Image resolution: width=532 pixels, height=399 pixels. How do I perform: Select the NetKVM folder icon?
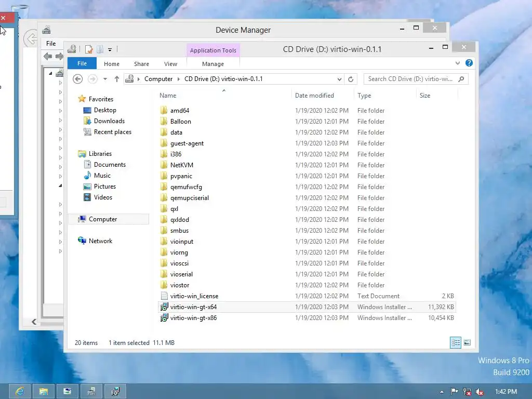[164, 165]
